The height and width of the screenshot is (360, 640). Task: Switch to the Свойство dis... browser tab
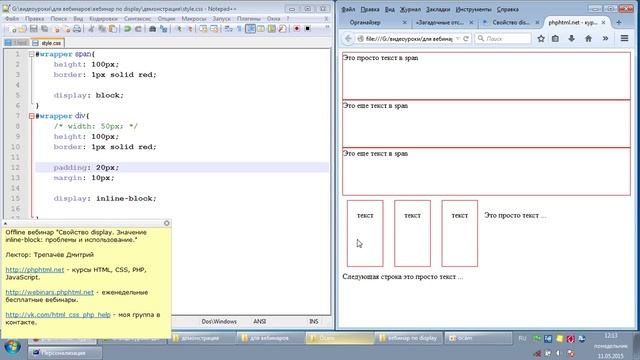pyautogui.click(x=510, y=22)
